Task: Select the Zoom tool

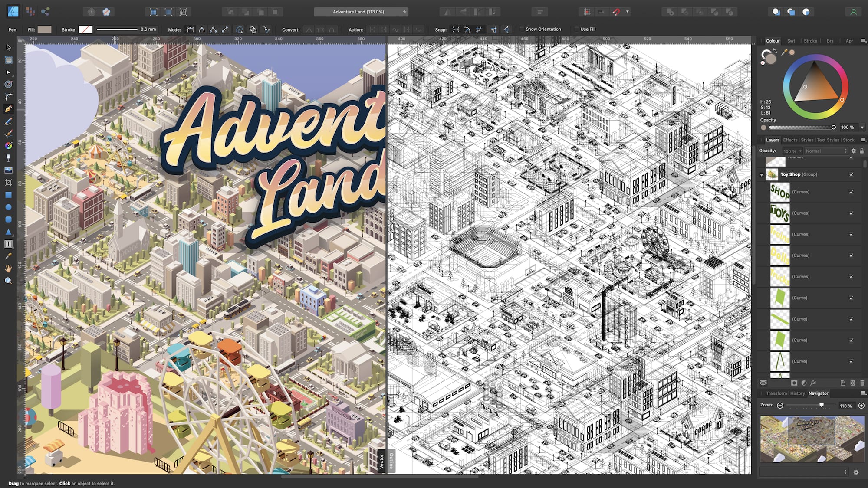Action: pos(8,281)
